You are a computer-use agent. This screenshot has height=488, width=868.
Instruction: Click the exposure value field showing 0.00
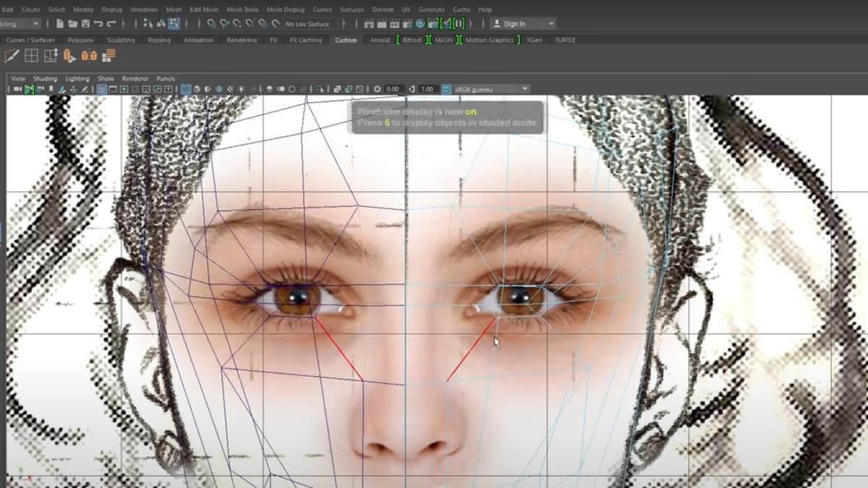394,88
